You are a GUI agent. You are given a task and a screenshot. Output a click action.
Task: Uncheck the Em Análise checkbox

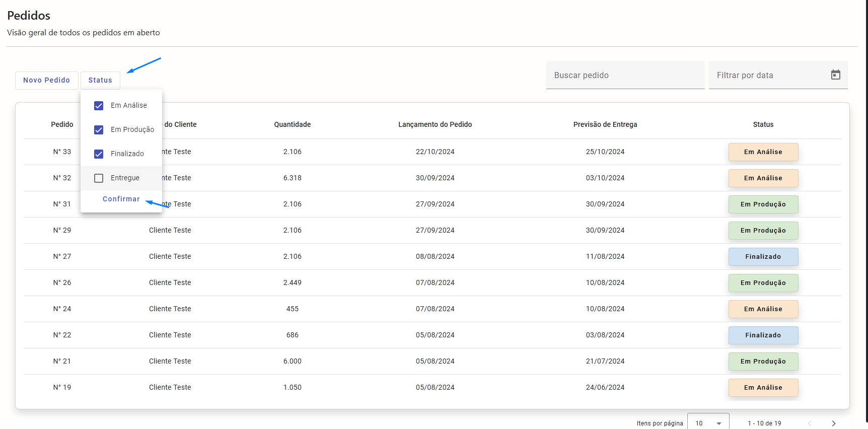(99, 106)
